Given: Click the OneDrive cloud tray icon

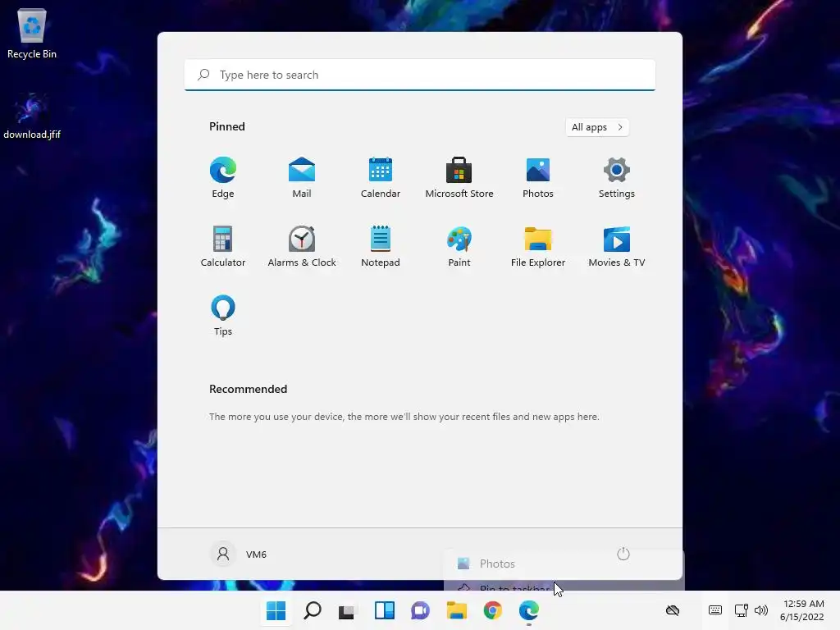Looking at the screenshot, I should tap(673, 610).
